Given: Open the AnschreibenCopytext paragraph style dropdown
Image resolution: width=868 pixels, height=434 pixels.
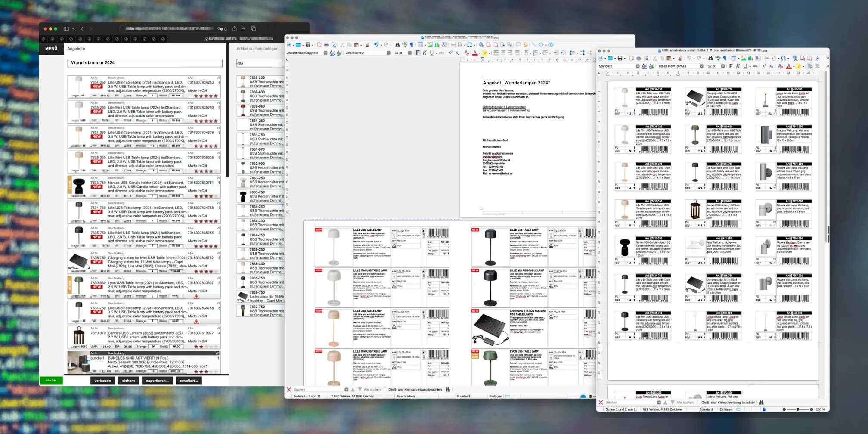Looking at the screenshot, I should (325, 53).
